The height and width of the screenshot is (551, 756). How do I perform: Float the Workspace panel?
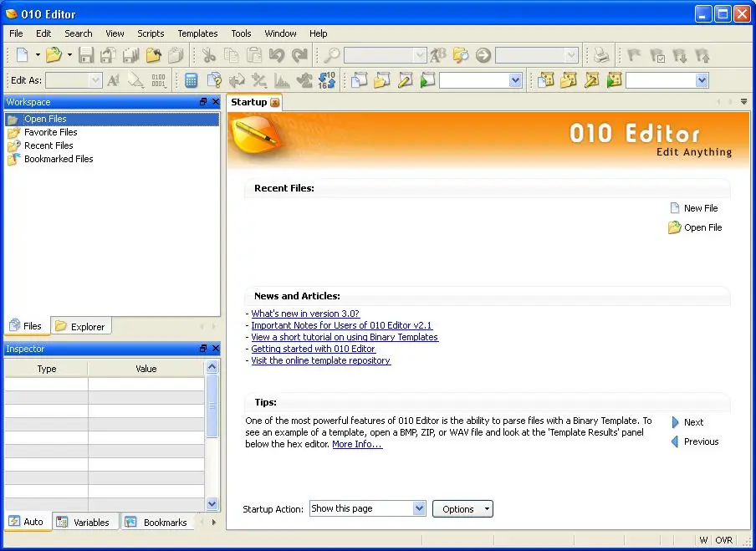click(x=203, y=102)
